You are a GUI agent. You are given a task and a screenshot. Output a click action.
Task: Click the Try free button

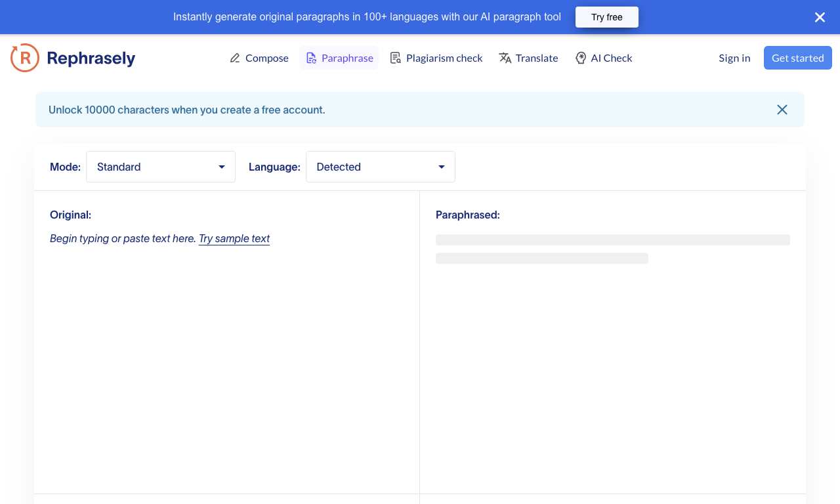(607, 17)
